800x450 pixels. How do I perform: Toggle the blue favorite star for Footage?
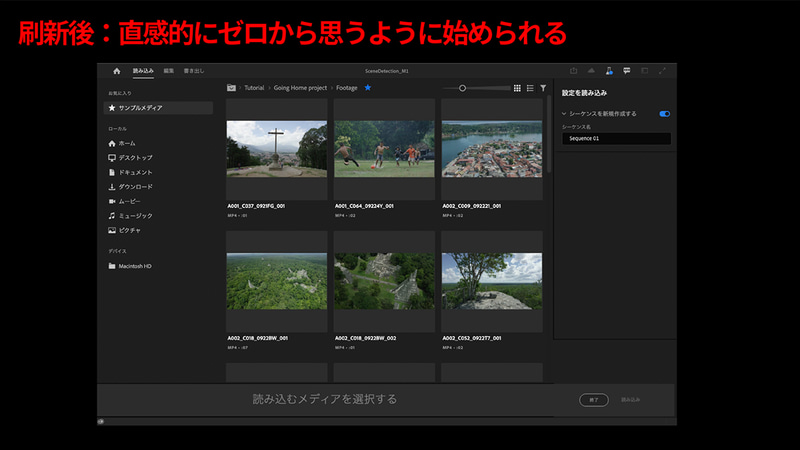[x=368, y=88]
